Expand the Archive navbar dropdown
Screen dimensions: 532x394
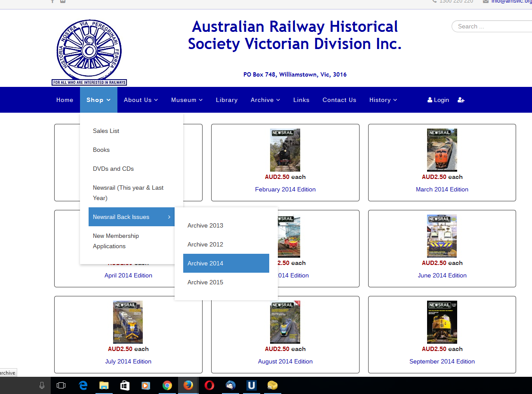pyautogui.click(x=265, y=100)
